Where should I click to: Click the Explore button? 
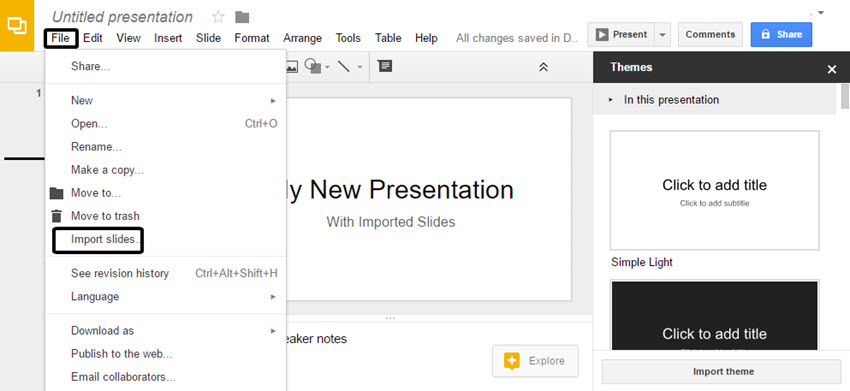point(536,361)
